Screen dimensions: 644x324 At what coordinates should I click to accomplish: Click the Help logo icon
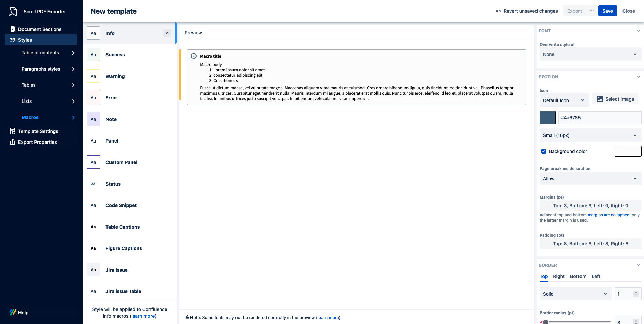click(x=13, y=312)
